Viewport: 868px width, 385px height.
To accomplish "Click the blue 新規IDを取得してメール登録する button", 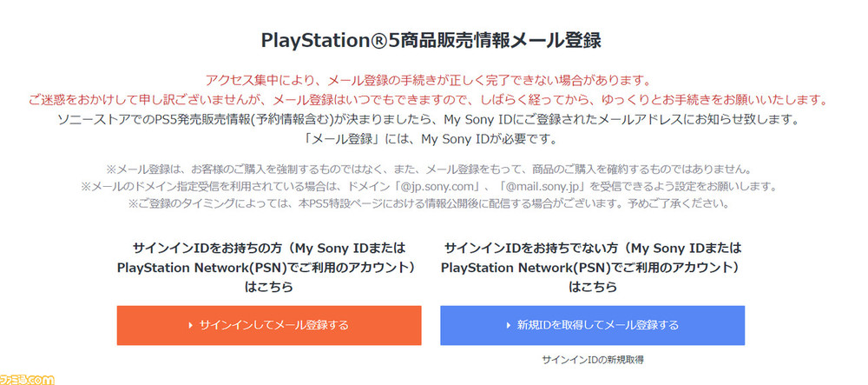I will pos(592,325).
